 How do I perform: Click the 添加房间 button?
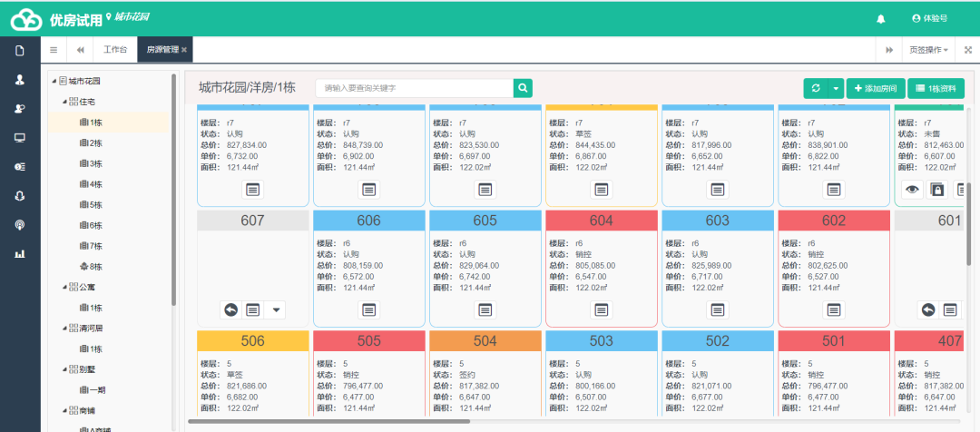coord(876,89)
